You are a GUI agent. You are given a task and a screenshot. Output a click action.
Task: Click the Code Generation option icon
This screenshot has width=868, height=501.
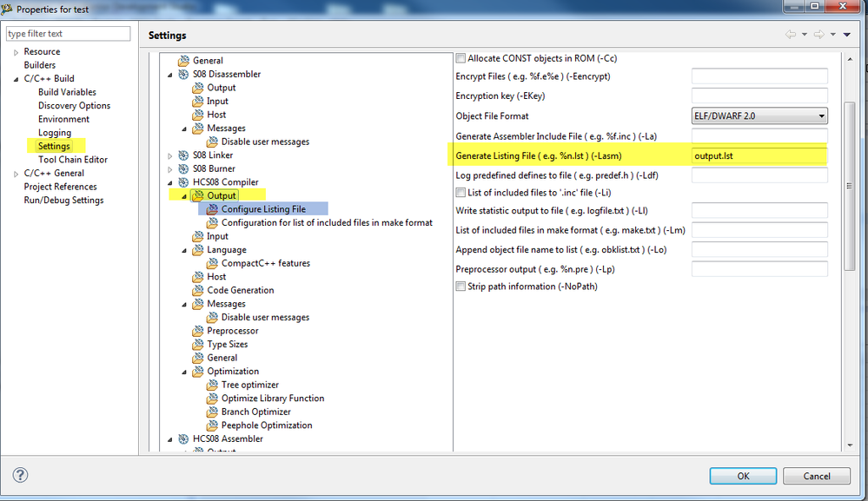click(x=197, y=290)
